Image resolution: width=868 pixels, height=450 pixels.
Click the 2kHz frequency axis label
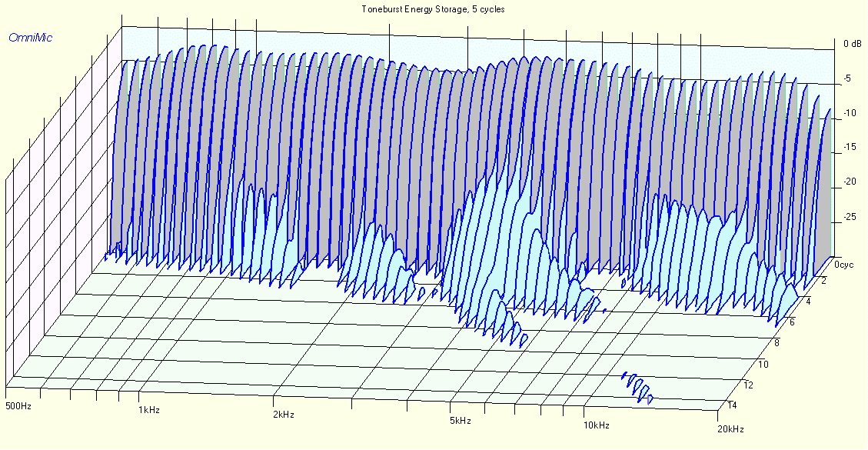(x=284, y=415)
